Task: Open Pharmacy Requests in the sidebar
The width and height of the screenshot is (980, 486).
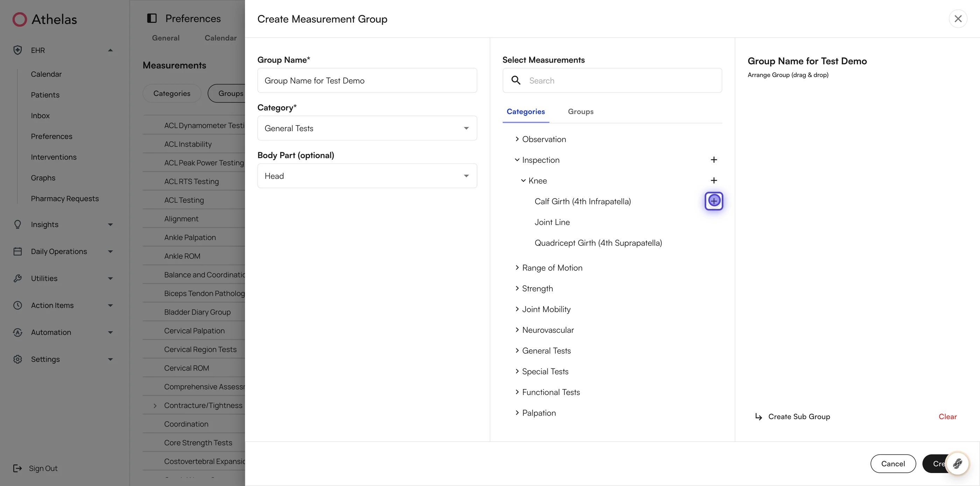Action: pyautogui.click(x=65, y=198)
